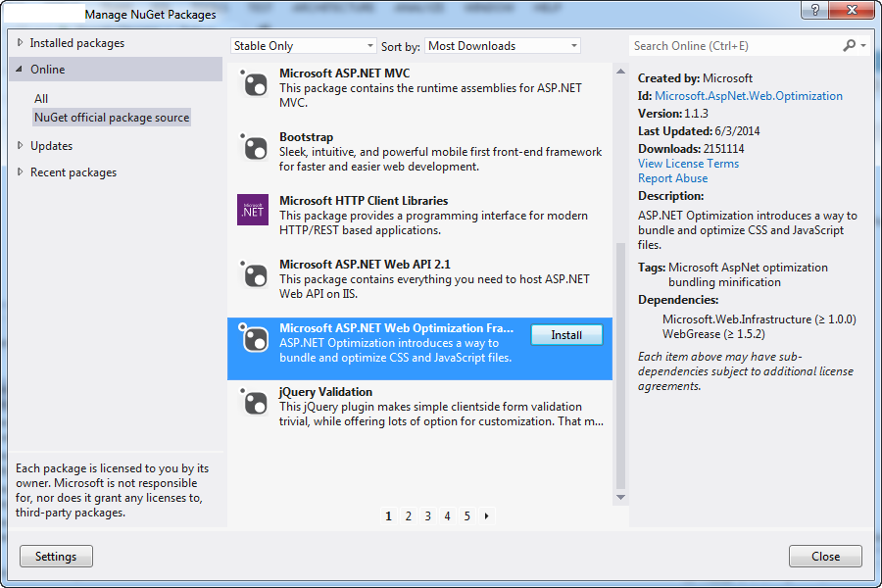This screenshot has height=588, width=882.
Task: Select Microsoft ASP.NET Web API 2.1 title
Action: coord(366,264)
